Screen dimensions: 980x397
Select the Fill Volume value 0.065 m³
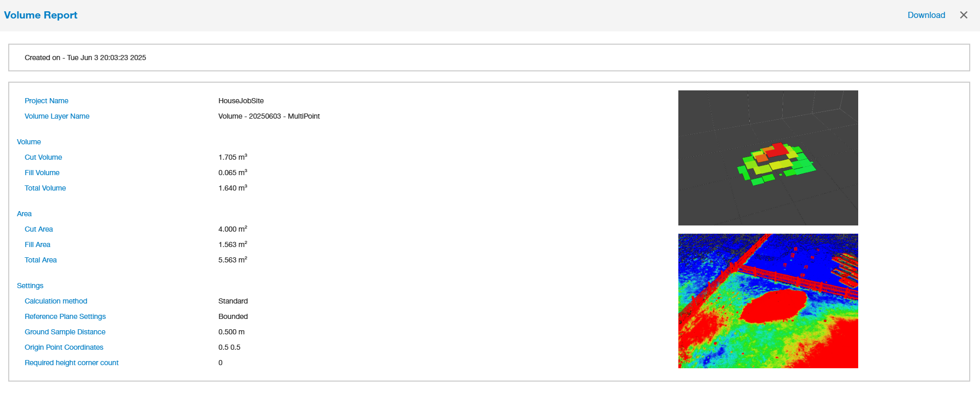233,173
